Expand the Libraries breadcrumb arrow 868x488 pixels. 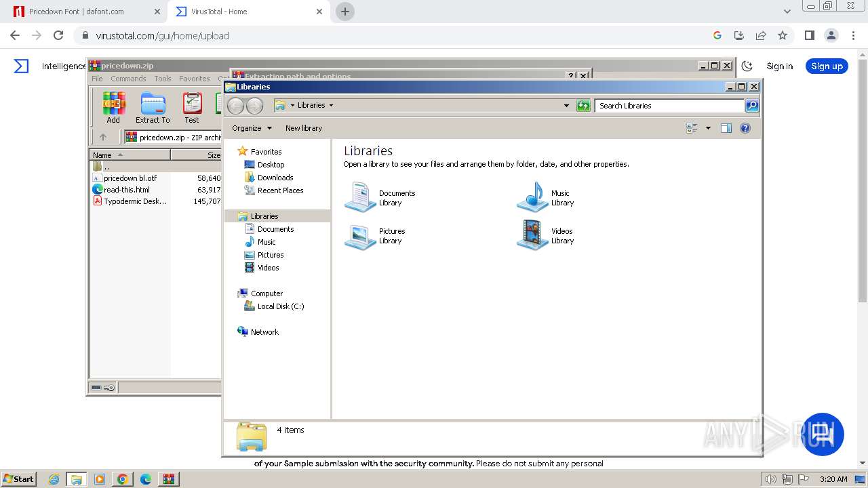(331, 105)
